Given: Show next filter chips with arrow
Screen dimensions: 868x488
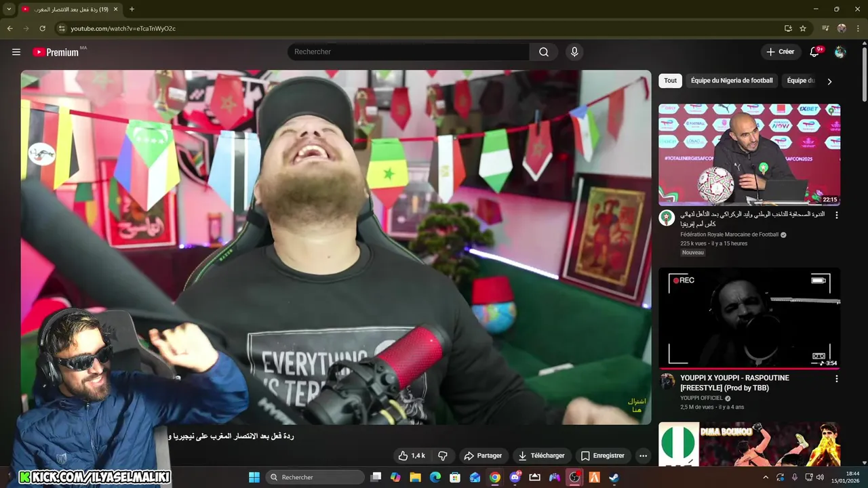Looking at the screenshot, I should tap(829, 81).
